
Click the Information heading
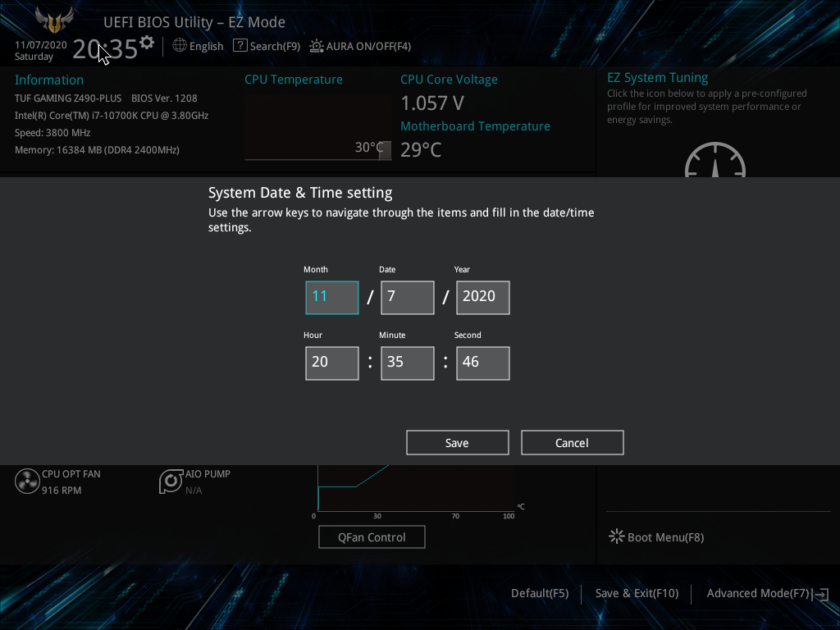(48, 80)
